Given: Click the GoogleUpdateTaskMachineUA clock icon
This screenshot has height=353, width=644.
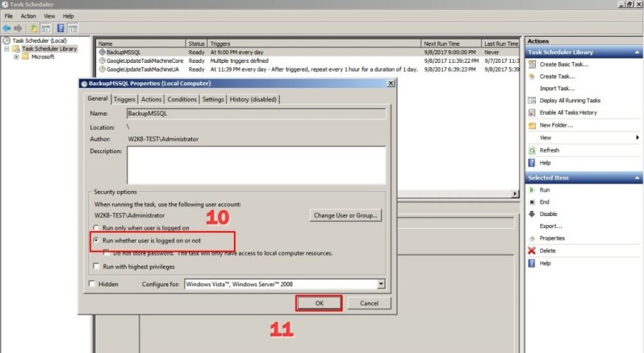Looking at the screenshot, I should (x=102, y=70).
